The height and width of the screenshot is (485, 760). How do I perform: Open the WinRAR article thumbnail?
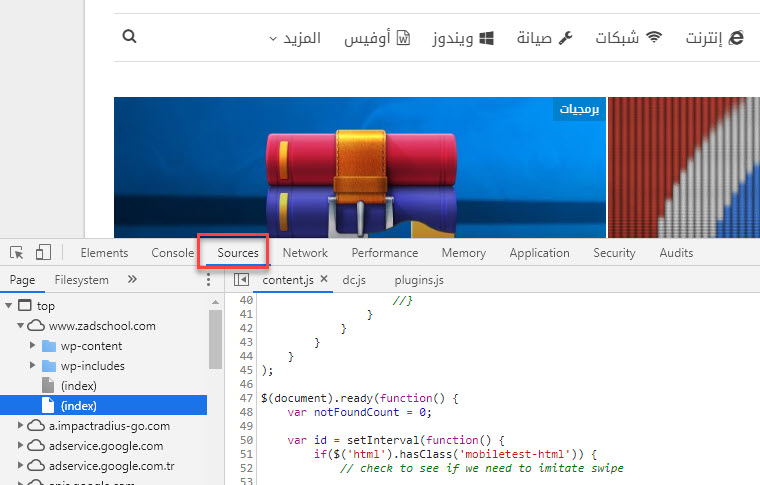point(360,168)
